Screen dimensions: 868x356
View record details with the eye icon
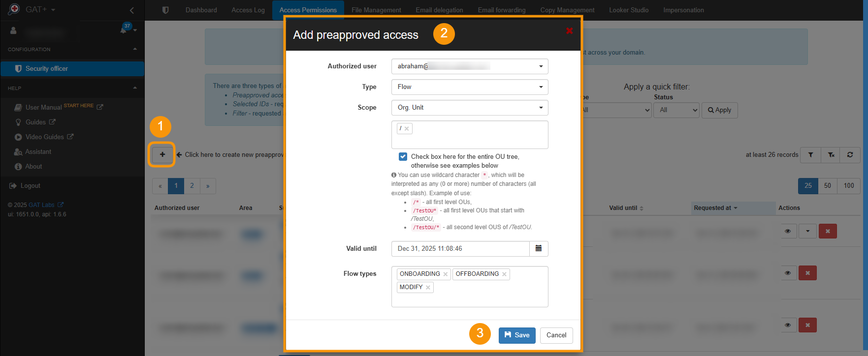pyautogui.click(x=788, y=231)
